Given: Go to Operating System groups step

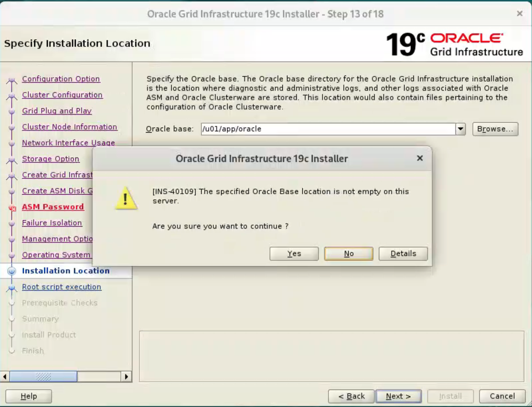Looking at the screenshot, I should [56, 255].
